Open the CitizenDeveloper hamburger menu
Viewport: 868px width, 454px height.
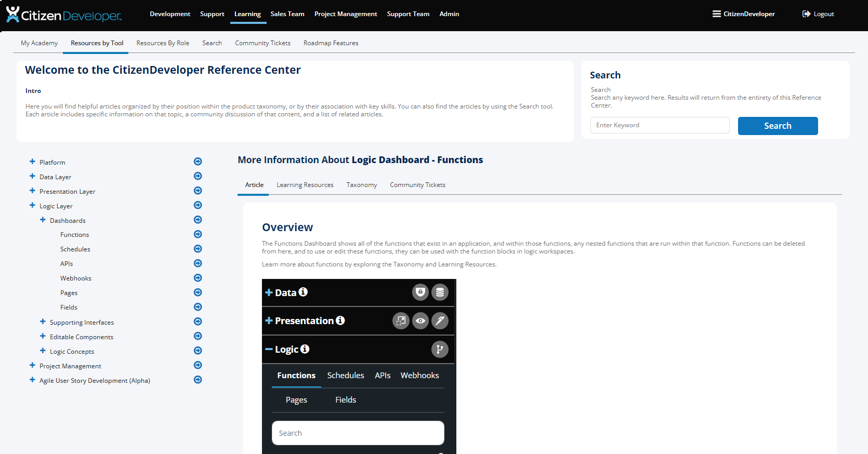743,14
